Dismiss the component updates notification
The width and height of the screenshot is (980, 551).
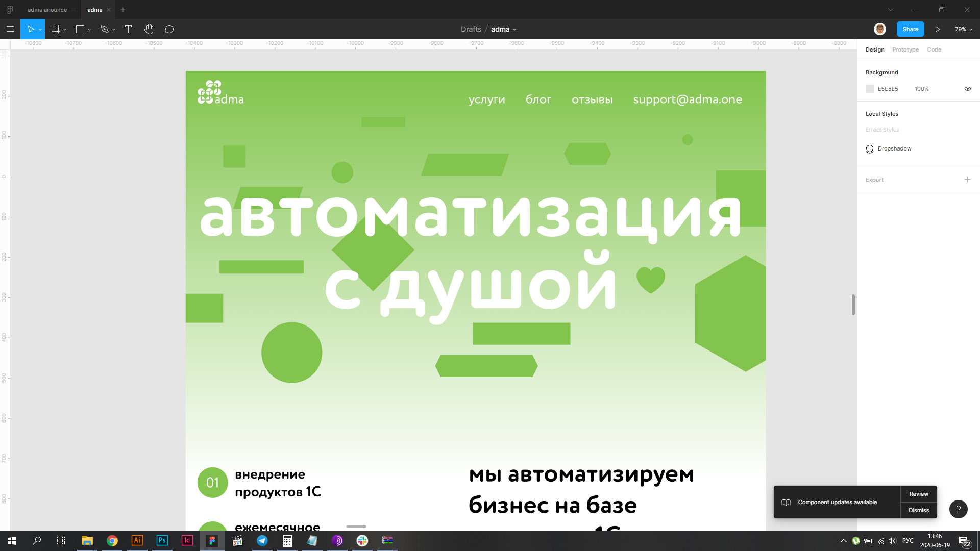point(918,510)
